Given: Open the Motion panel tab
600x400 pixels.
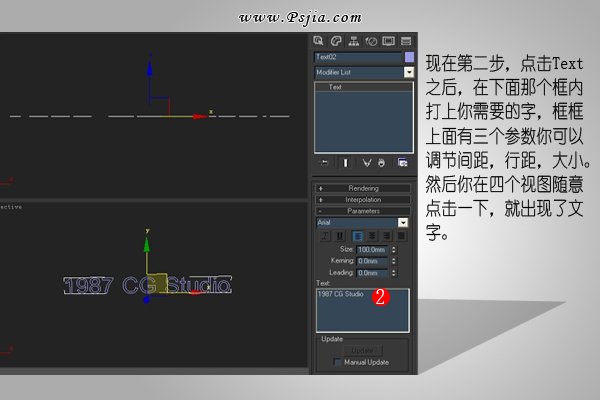Looking at the screenshot, I should pyautogui.click(x=371, y=41).
